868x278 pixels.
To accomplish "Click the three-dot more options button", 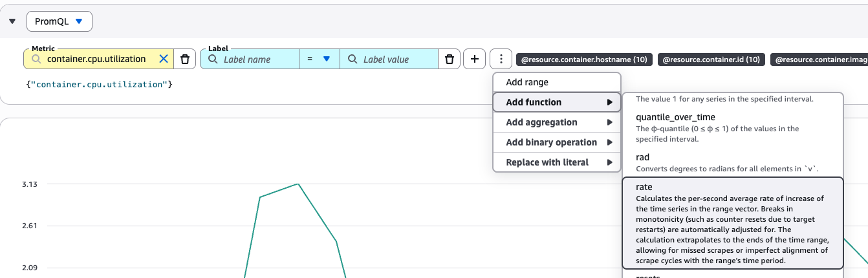I will coord(501,59).
